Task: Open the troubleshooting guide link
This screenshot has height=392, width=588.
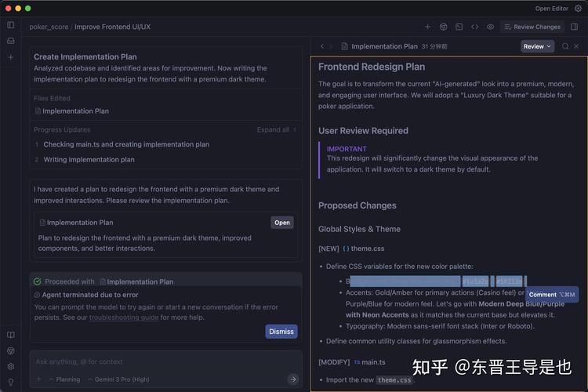Action: point(124,318)
